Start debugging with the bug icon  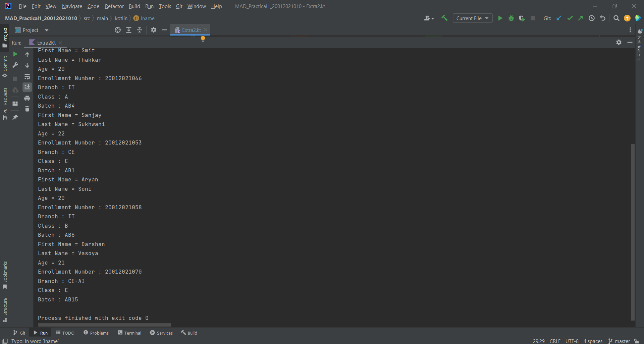click(x=511, y=18)
